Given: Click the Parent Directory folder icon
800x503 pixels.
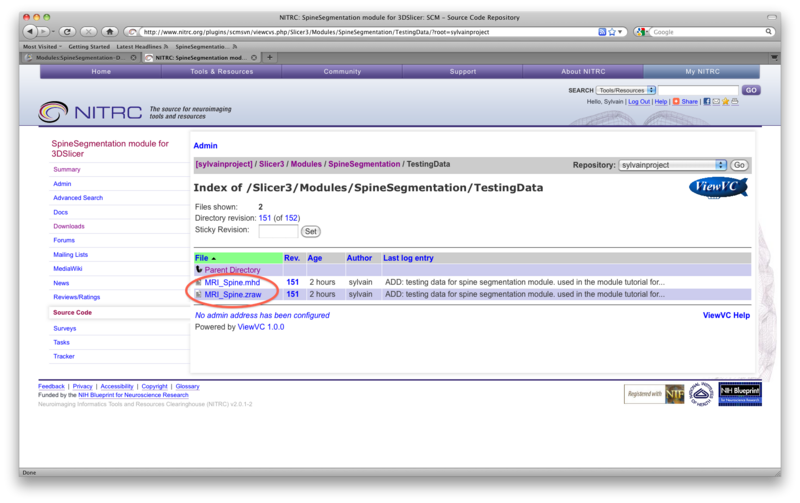Looking at the screenshot, I should pos(198,269).
